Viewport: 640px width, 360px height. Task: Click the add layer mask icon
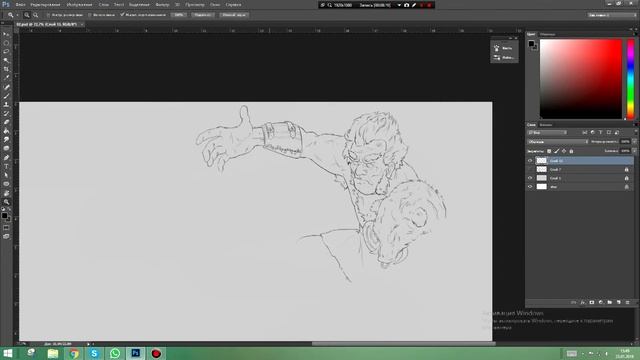click(x=592, y=302)
